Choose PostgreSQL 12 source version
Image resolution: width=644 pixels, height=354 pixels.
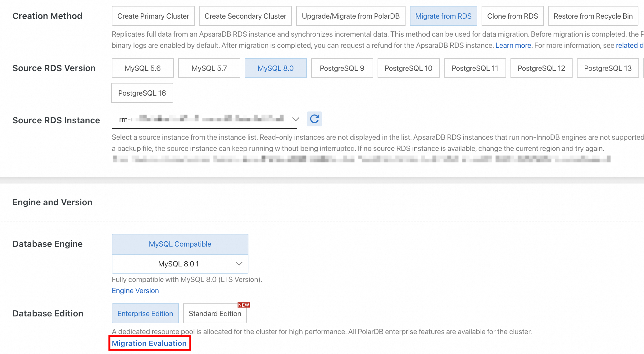coord(541,68)
